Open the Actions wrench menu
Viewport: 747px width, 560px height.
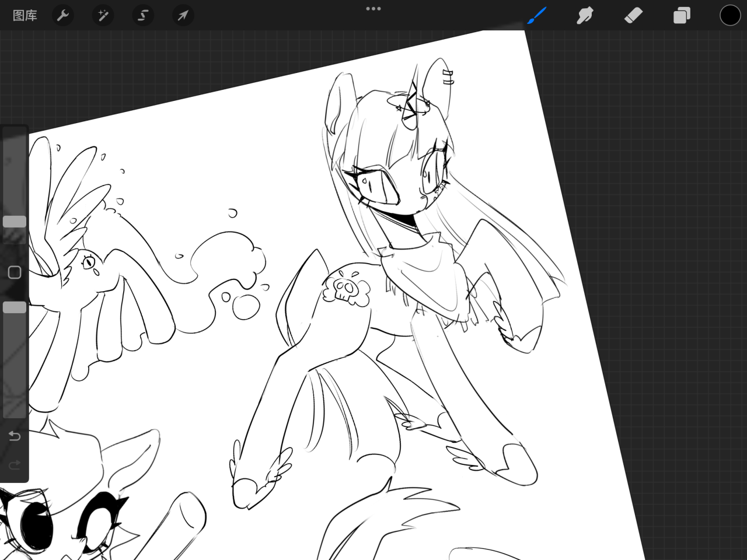pyautogui.click(x=63, y=16)
